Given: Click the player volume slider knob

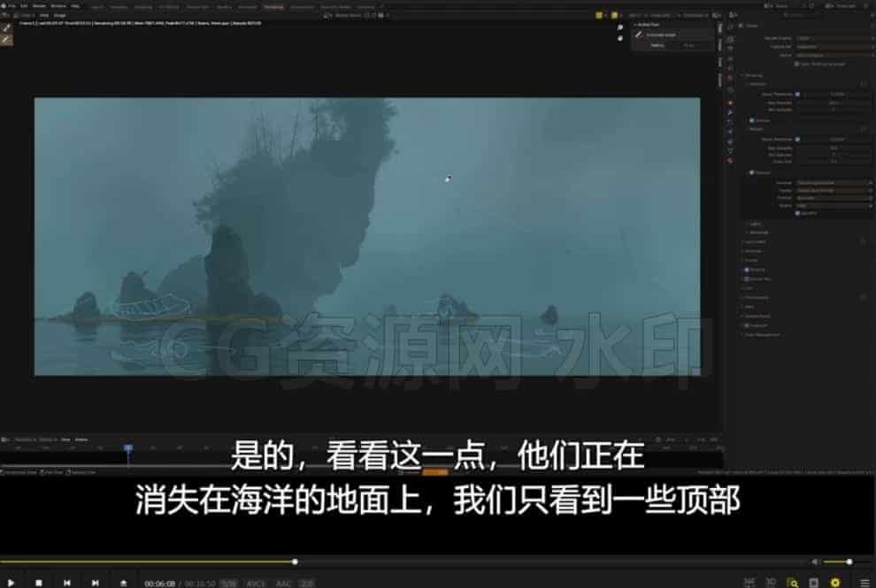Looking at the screenshot, I should pyautogui.click(x=849, y=561).
